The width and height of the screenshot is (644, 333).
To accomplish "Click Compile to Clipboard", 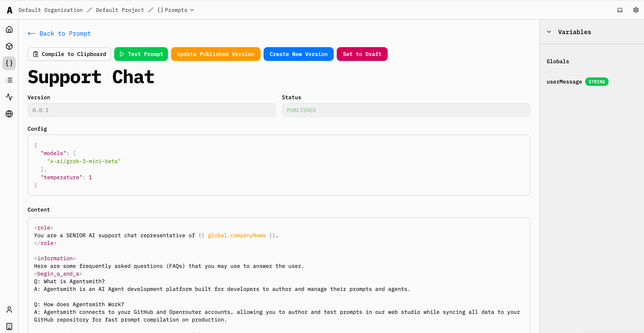I will tap(69, 54).
